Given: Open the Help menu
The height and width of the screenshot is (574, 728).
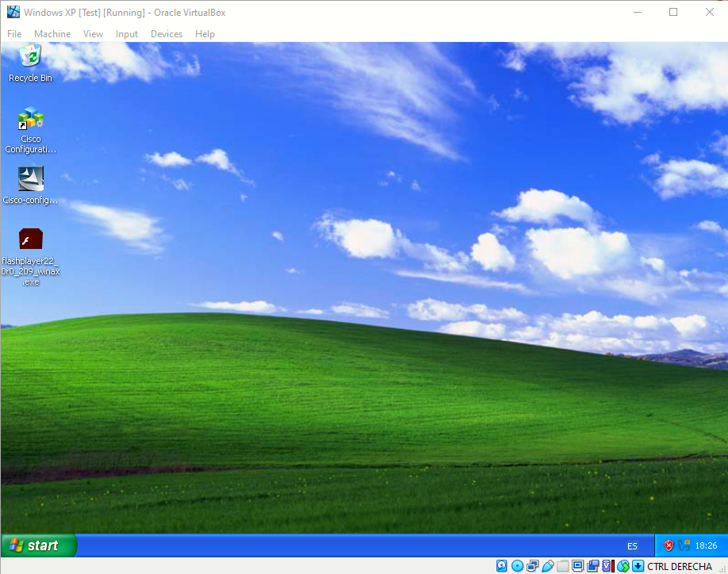Looking at the screenshot, I should 205,34.
